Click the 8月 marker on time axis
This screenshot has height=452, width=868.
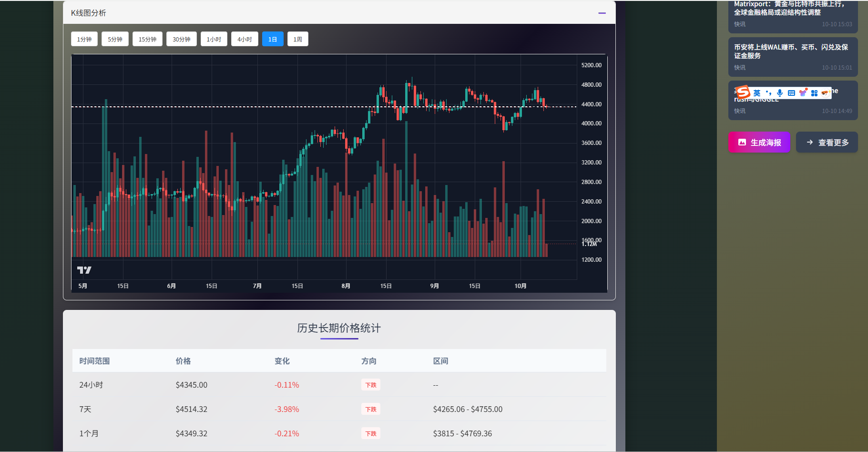tap(346, 286)
